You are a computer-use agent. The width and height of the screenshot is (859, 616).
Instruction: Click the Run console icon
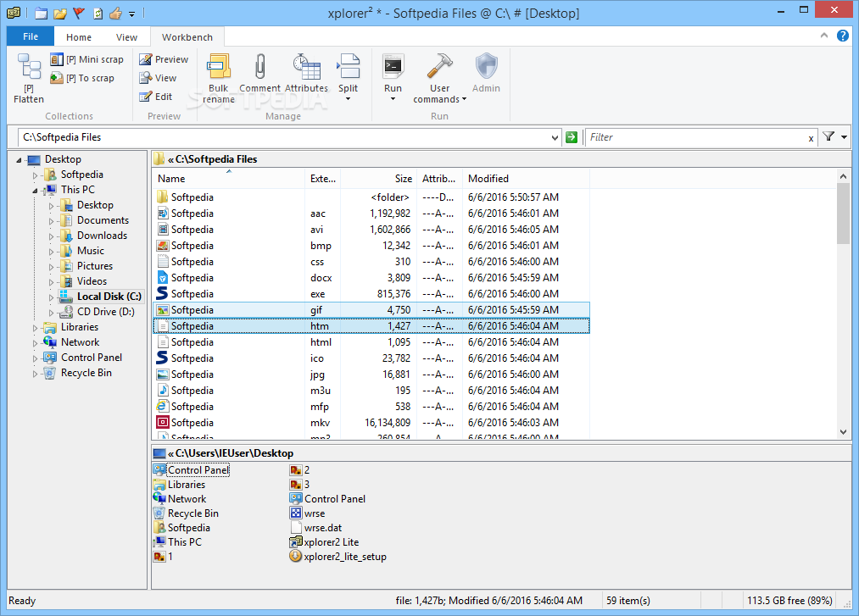pos(393,67)
